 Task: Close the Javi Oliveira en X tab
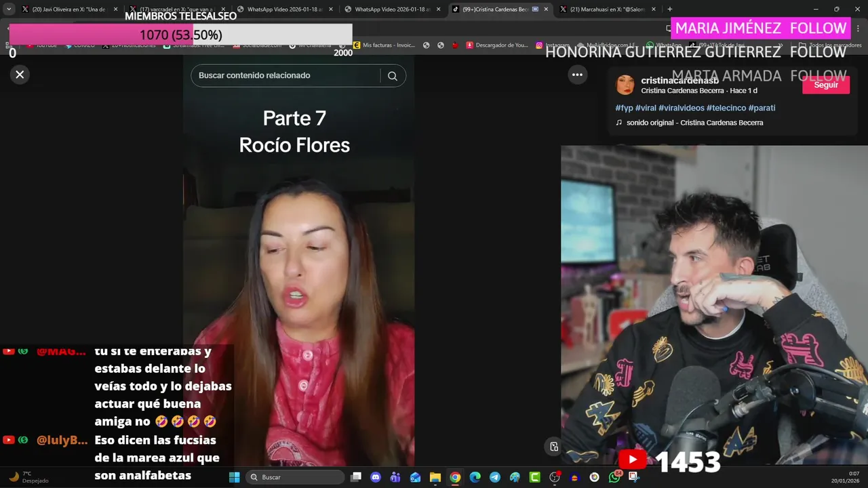tap(116, 9)
